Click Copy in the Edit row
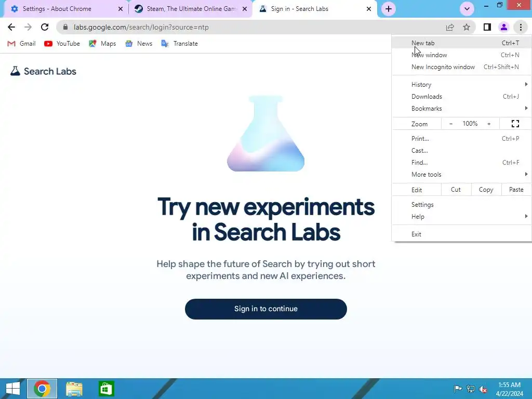 pos(486,190)
